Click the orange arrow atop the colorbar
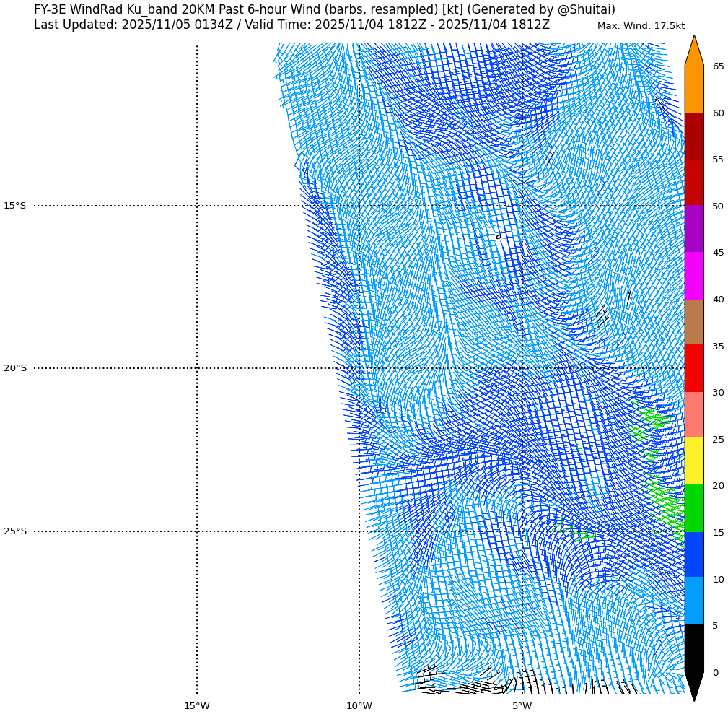The height and width of the screenshot is (714, 728). point(693,51)
